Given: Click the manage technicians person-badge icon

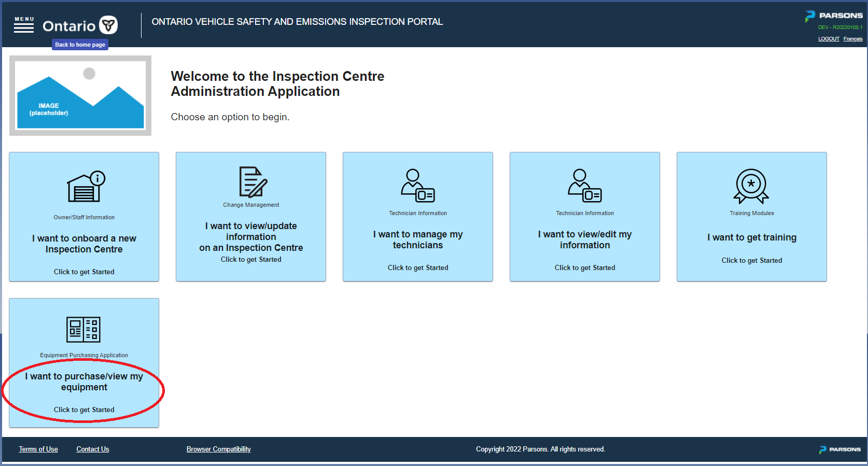Looking at the screenshot, I should pos(418,186).
